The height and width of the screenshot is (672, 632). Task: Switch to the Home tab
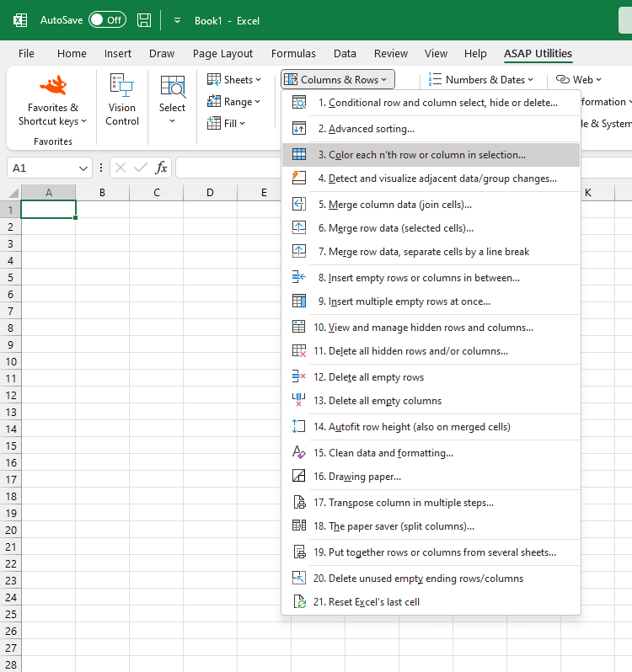[72, 54]
